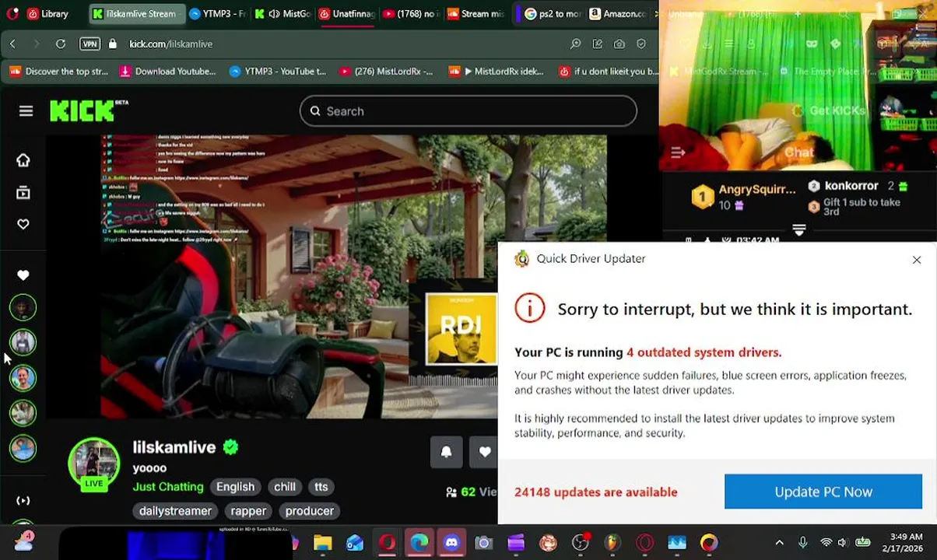Click the RDI album thumbnail overlay
The image size is (937, 560).
pyautogui.click(x=461, y=329)
